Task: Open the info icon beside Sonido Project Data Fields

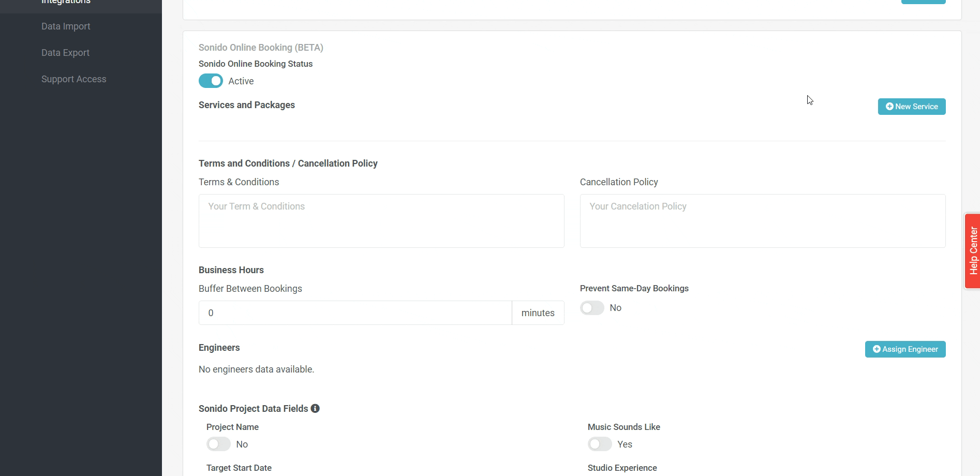Action: 315,409
